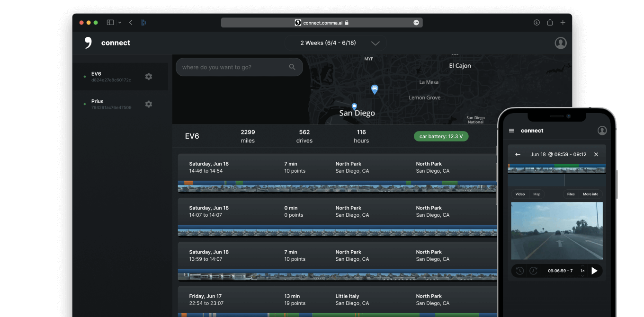Change the 1x playback speed selector

[582, 271]
